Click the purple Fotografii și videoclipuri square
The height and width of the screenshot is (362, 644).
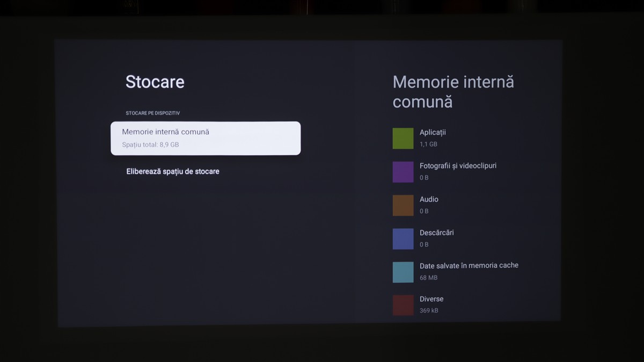click(x=403, y=172)
